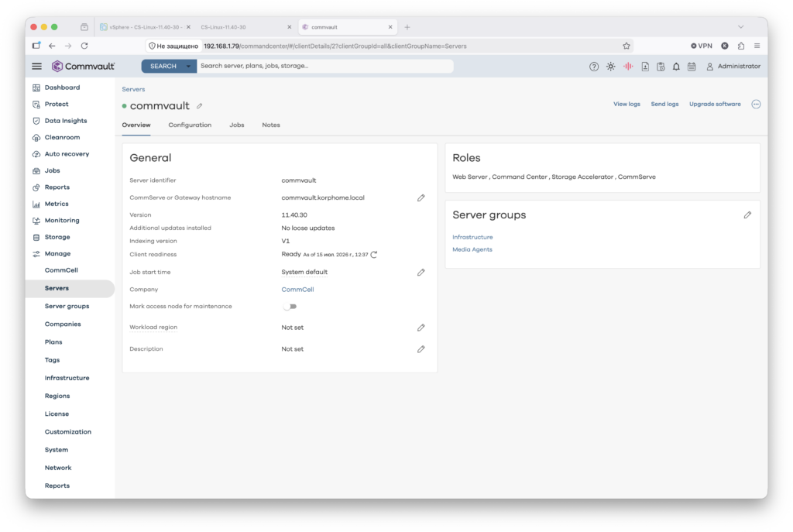Image resolution: width=793 pixels, height=532 pixels.
Task: Refresh client readiness status
Action: 374,254
